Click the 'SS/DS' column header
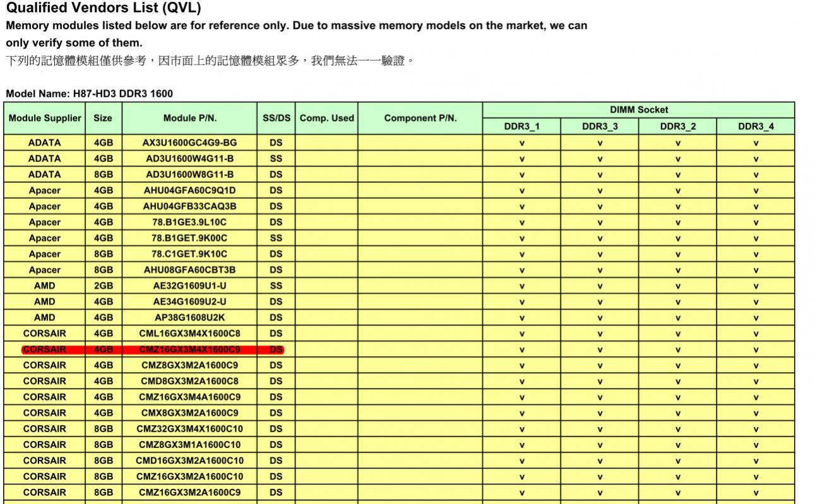 click(x=276, y=118)
